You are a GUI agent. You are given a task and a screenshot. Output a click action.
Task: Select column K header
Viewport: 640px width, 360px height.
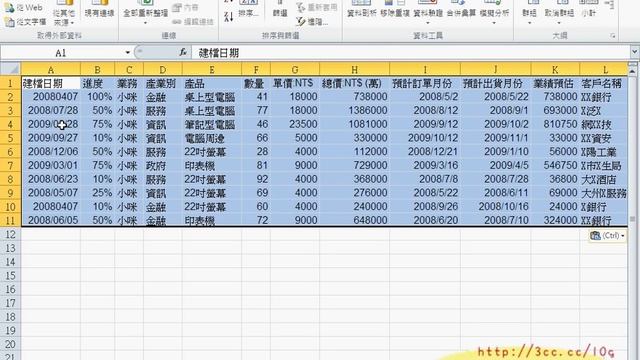pyautogui.click(x=555, y=69)
